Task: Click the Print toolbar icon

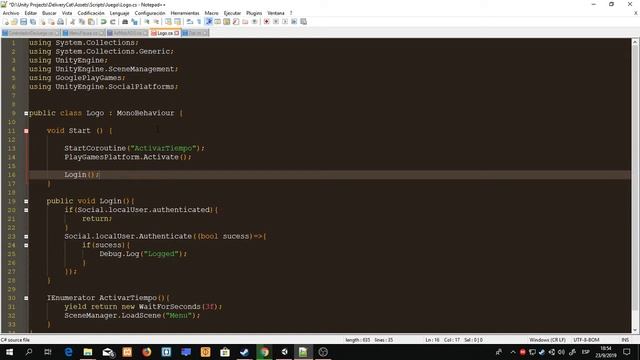Action: pos(60,22)
